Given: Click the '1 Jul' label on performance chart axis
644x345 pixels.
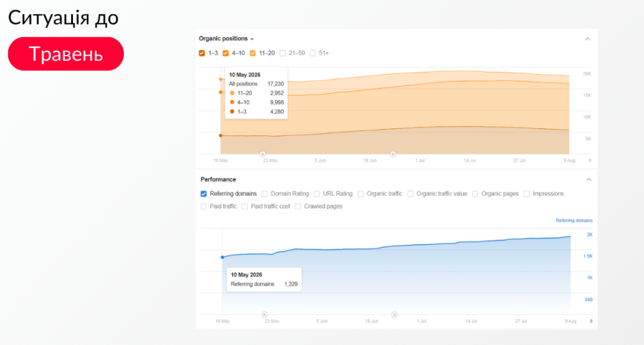Looking at the screenshot, I should (421, 321).
